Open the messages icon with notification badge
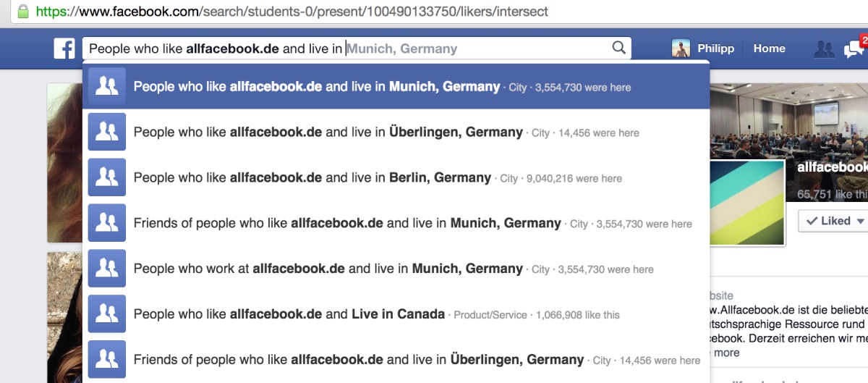 pos(854,49)
